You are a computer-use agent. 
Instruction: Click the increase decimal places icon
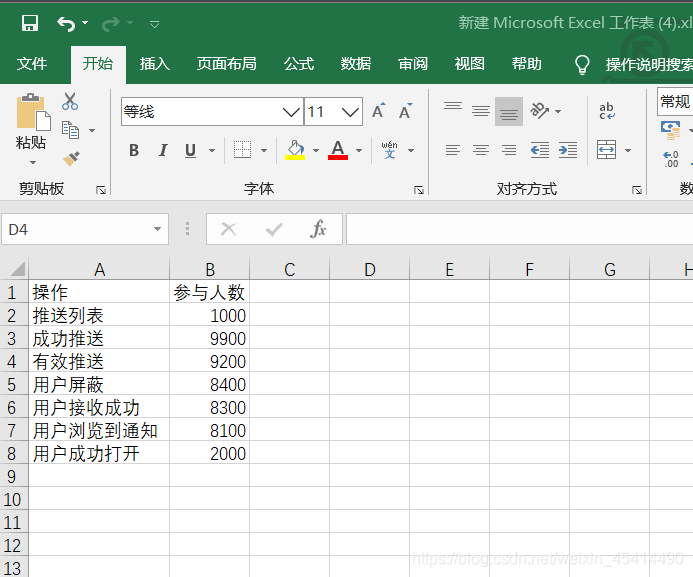tap(671, 159)
